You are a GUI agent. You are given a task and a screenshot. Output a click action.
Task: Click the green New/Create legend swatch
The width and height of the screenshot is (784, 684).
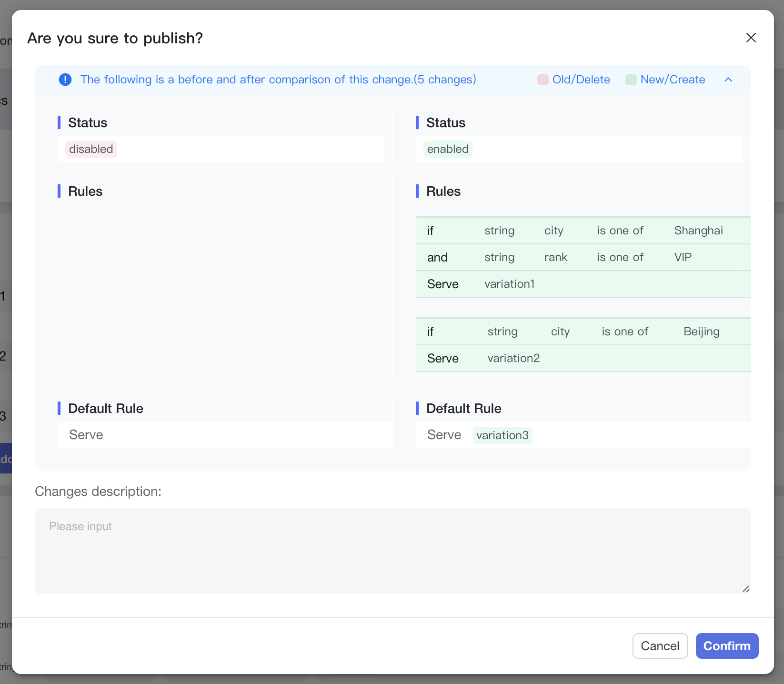[x=631, y=80]
